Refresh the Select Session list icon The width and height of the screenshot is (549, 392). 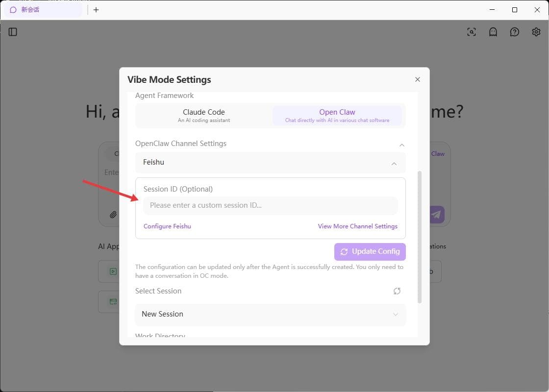pos(397,291)
